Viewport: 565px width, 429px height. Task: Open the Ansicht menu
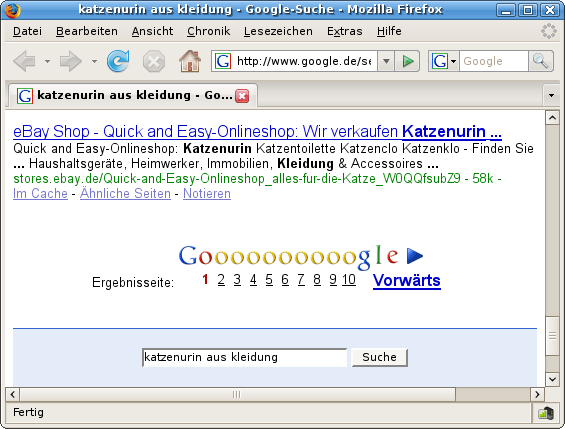152,31
